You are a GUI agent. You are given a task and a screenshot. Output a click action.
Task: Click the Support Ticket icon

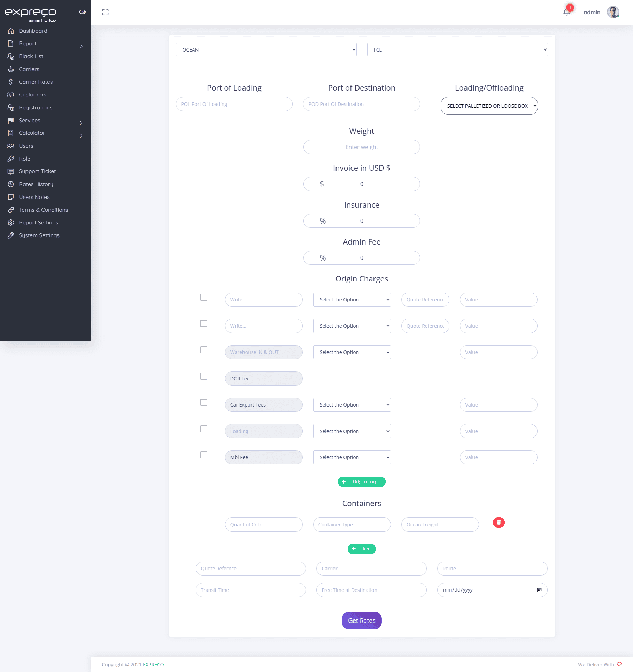coord(11,171)
